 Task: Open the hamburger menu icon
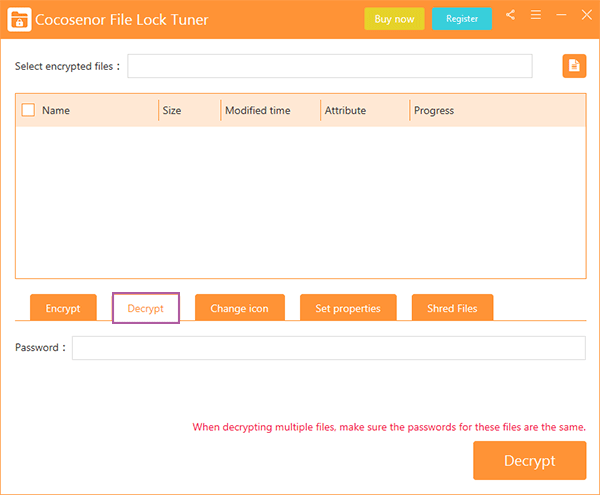pyautogui.click(x=536, y=15)
